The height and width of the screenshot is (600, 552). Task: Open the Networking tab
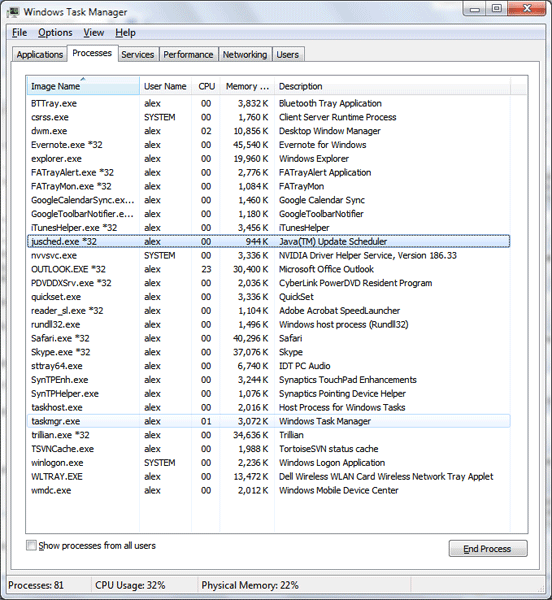coord(245,55)
